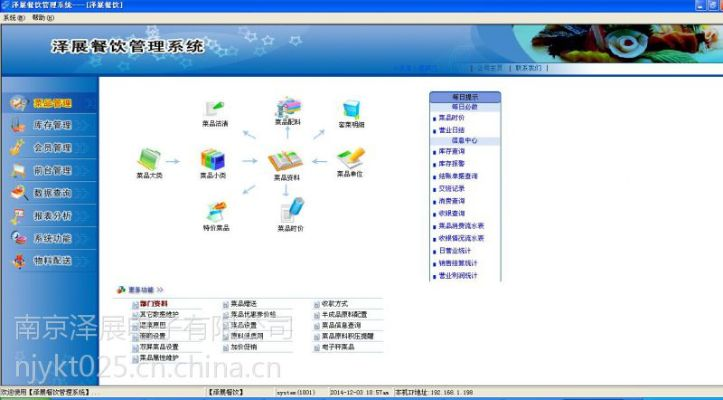Screen dimensions: 723x400
Task: Click the green 菜品大类 folder icon
Action: [149, 159]
